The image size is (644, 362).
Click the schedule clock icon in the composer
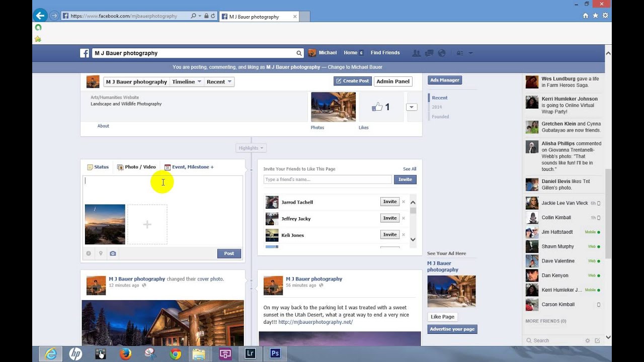point(89,253)
